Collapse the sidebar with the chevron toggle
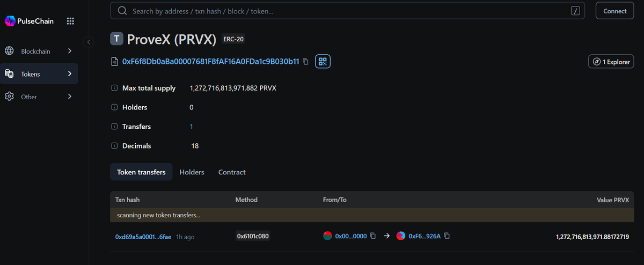The width and height of the screenshot is (644, 265). 89,42
